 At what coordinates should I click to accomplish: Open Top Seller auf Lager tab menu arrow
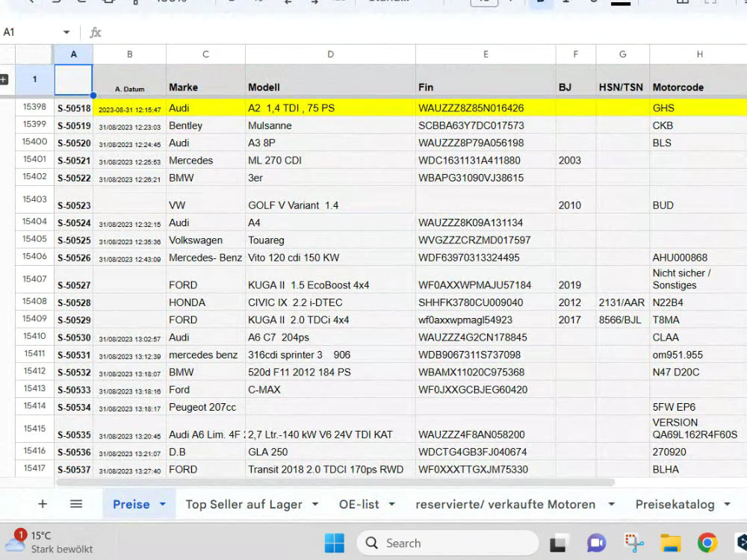(315, 504)
